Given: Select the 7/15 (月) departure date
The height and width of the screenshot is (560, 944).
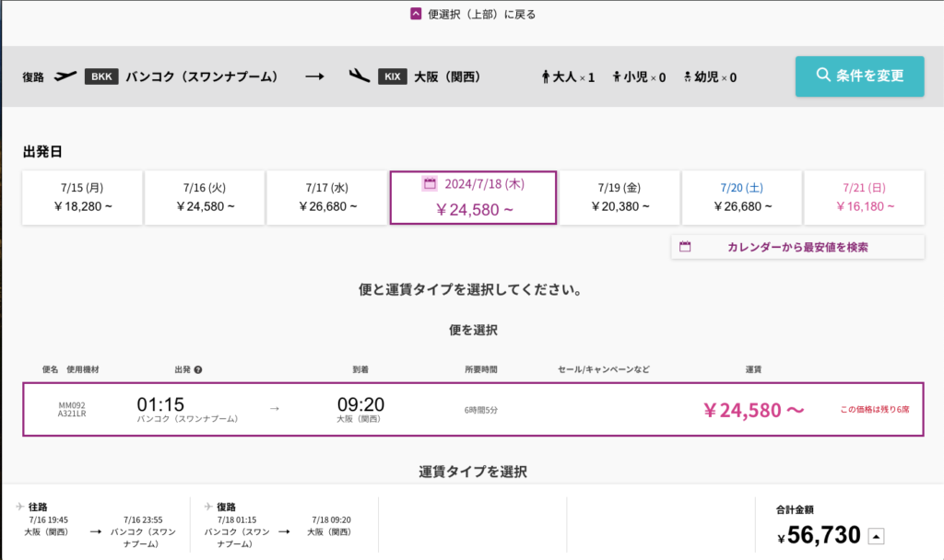Looking at the screenshot, I should 81,197.
